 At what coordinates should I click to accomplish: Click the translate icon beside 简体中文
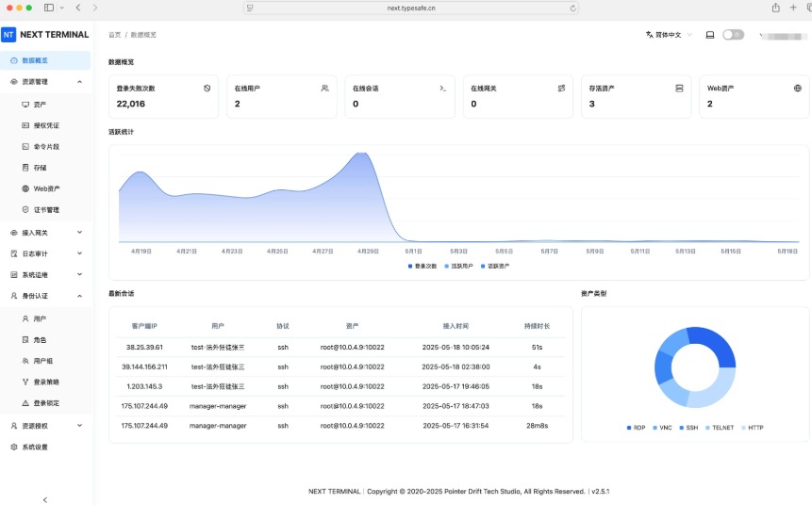[650, 35]
